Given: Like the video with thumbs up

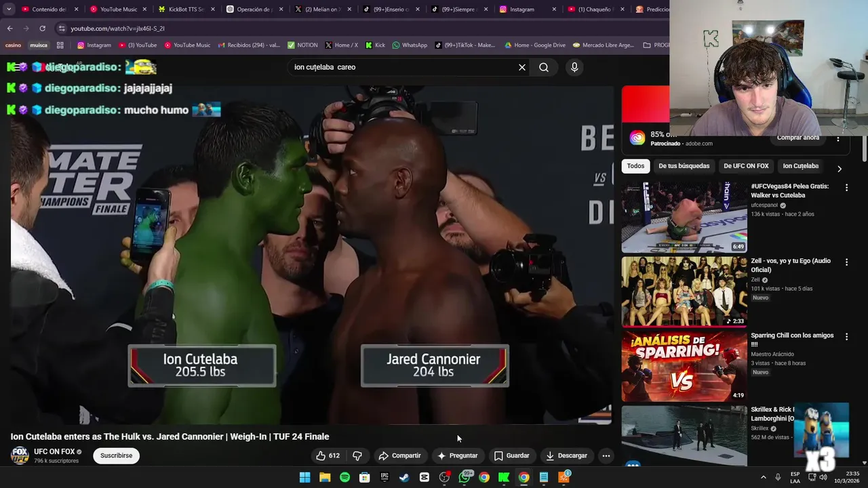Looking at the screenshot, I should 328,455.
